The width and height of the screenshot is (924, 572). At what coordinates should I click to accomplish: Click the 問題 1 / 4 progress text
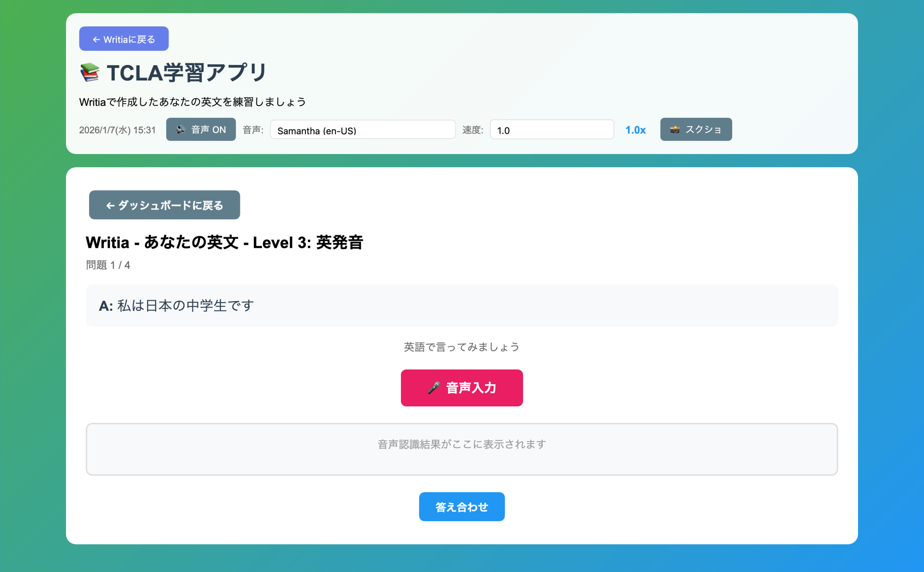point(108,265)
